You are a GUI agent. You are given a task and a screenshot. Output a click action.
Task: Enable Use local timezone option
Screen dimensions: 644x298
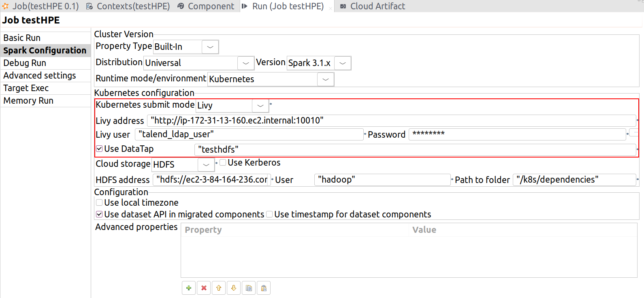coord(99,202)
